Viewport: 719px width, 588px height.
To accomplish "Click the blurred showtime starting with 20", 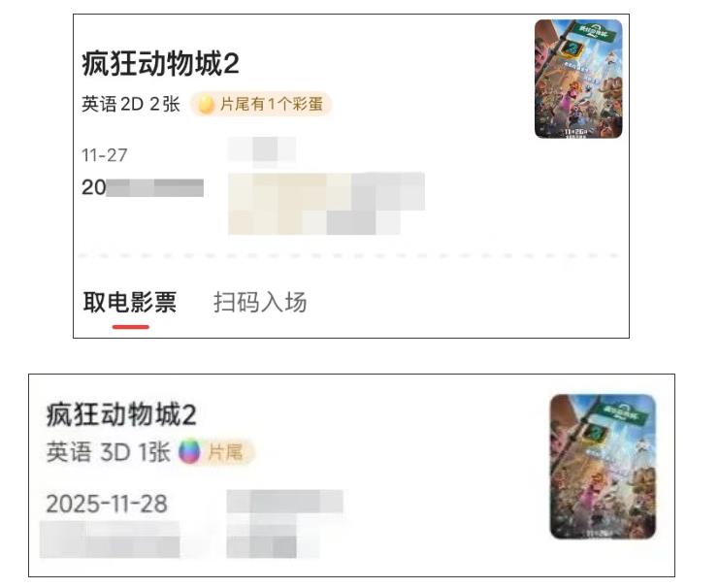I will (143, 187).
